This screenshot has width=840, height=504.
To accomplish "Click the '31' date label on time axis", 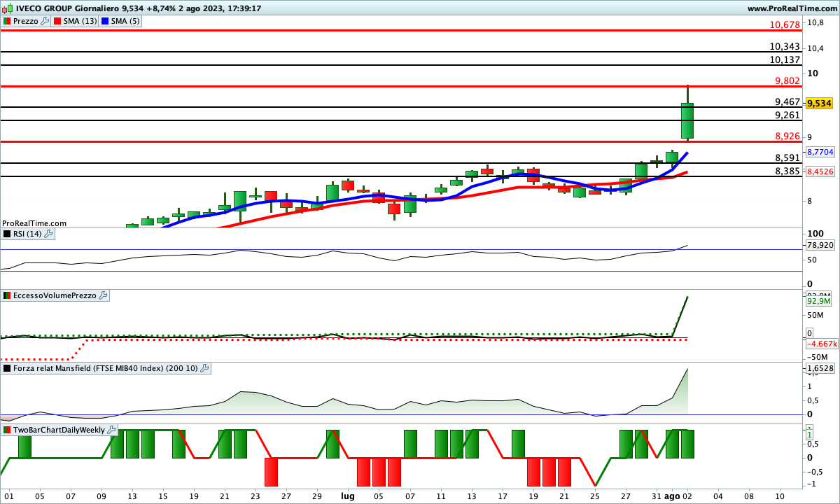I will (x=656, y=496).
